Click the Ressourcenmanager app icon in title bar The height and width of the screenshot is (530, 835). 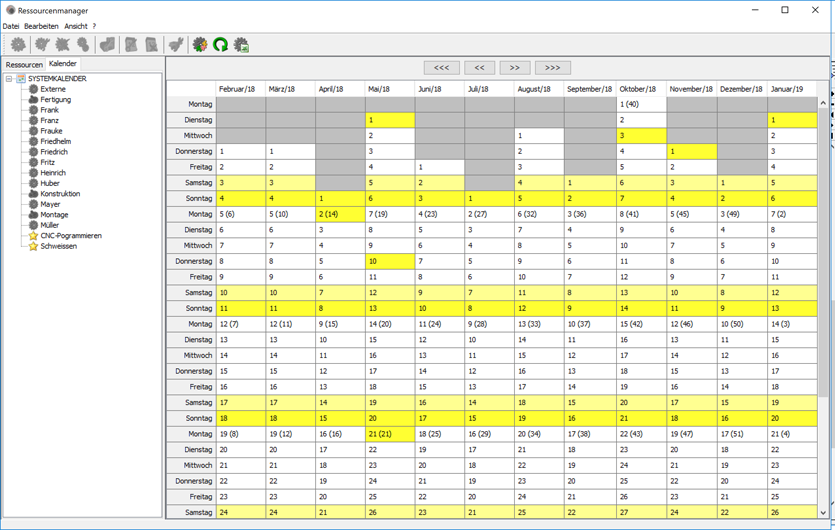[10, 10]
